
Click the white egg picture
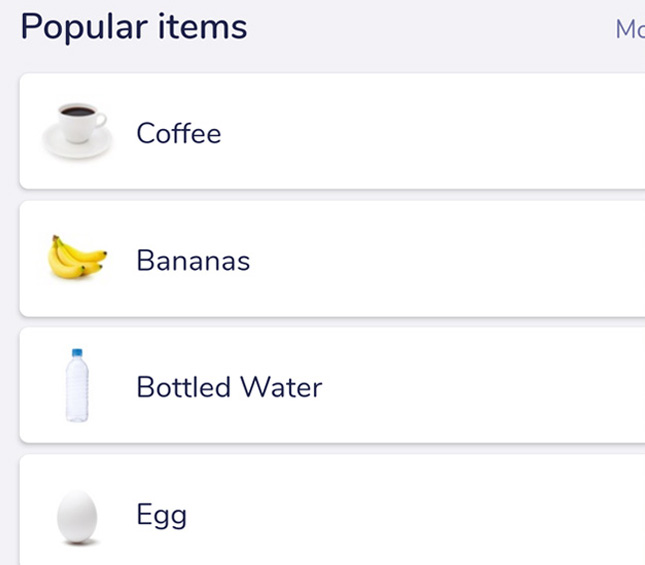click(x=77, y=517)
